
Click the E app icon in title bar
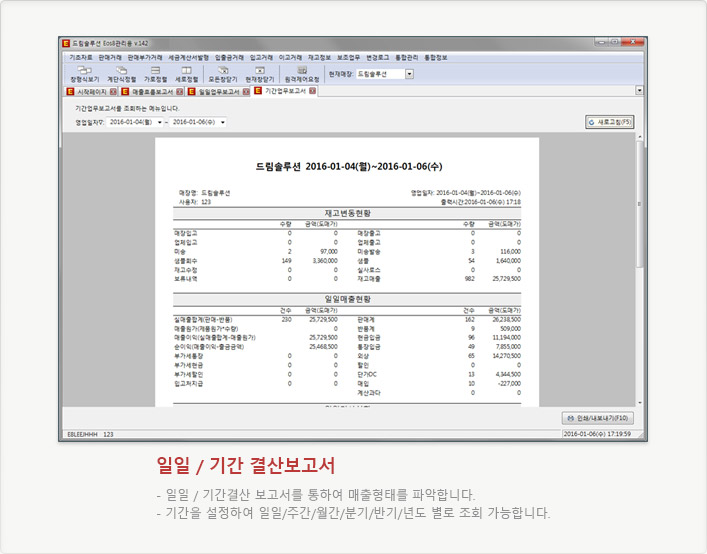[66, 43]
